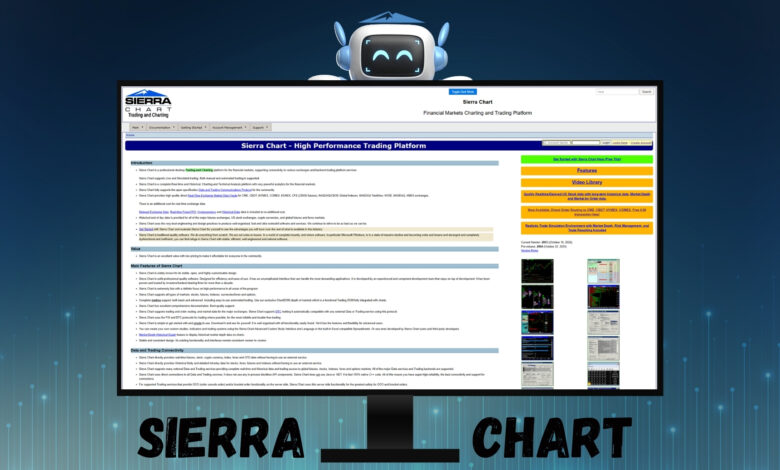
Task: Click the Real-Time Exchange Market Data Feeds link
Action: click(212, 196)
